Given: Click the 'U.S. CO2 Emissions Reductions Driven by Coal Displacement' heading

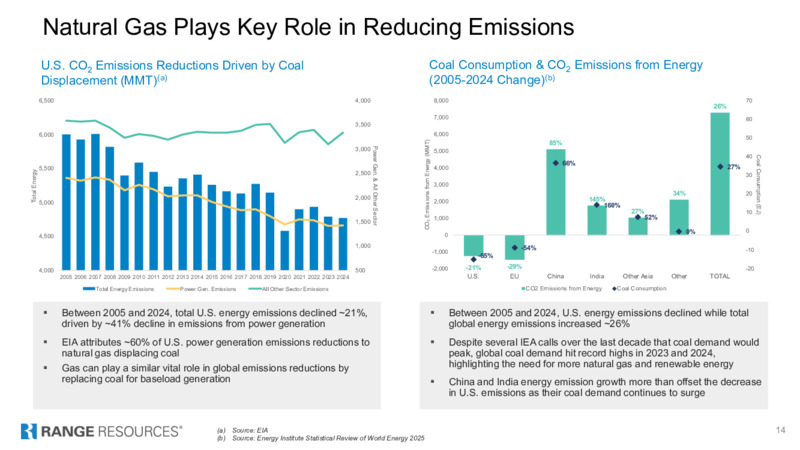Looking at the screenshot, I should click(x=172, y=73).
